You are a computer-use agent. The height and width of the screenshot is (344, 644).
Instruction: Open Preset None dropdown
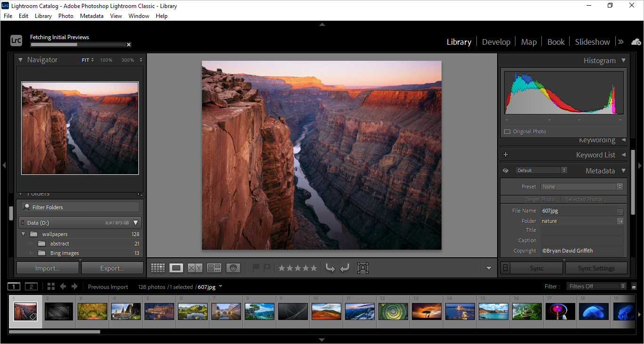tap(582, 187)
